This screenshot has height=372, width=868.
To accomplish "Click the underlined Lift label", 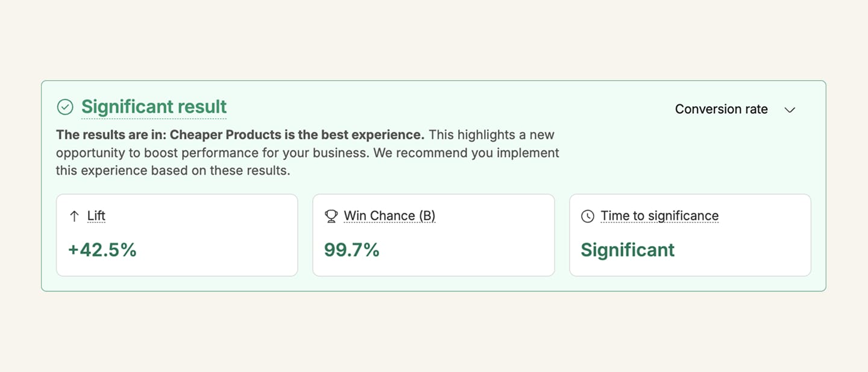I will coord(96,215).
